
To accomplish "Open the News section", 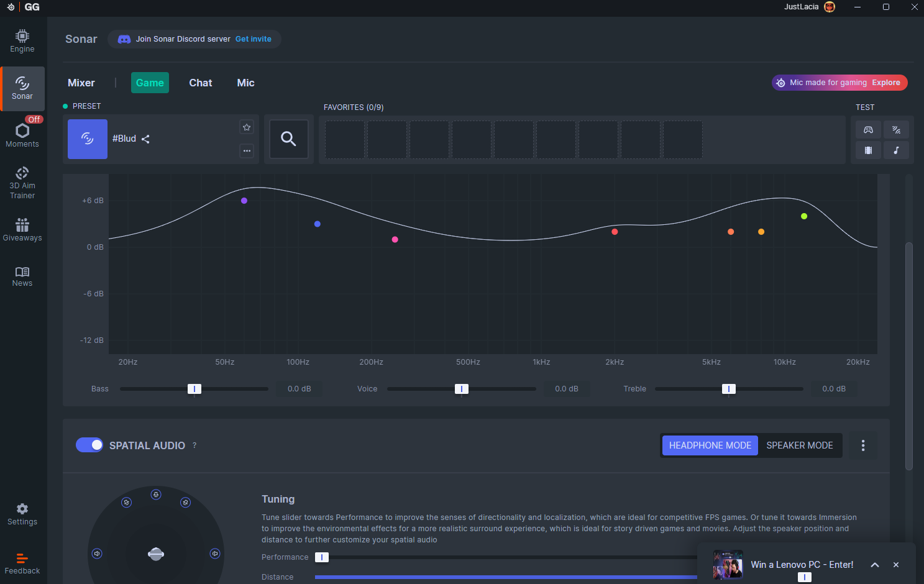I will pos(22,276).
